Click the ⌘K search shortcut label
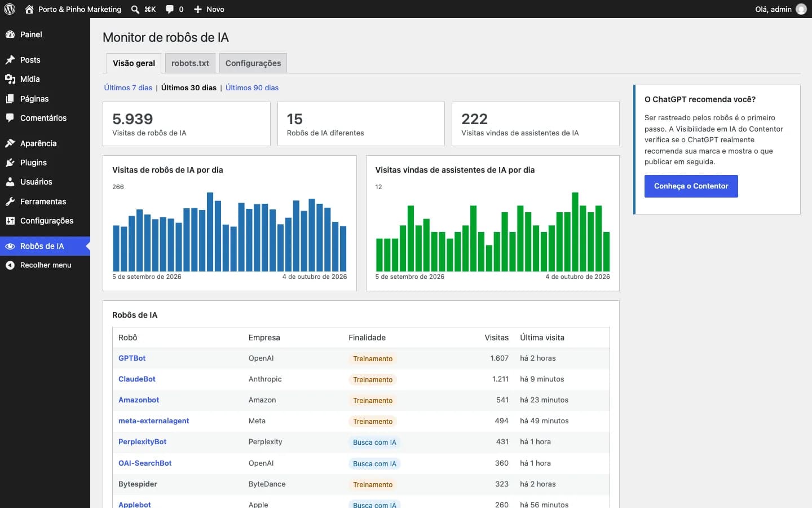The image size is (812, 508). [x=150, y=9]
